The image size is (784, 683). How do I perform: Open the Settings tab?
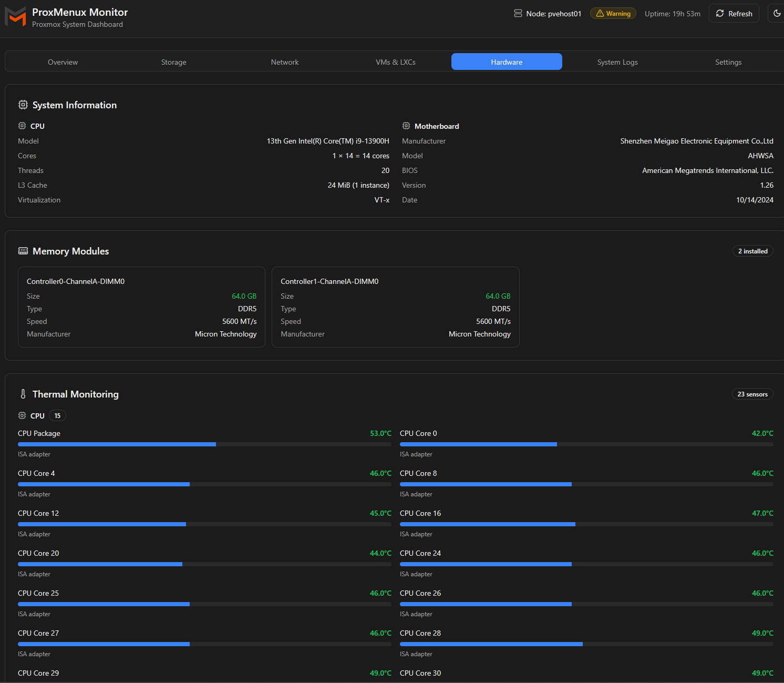click(x=728, y=62)
